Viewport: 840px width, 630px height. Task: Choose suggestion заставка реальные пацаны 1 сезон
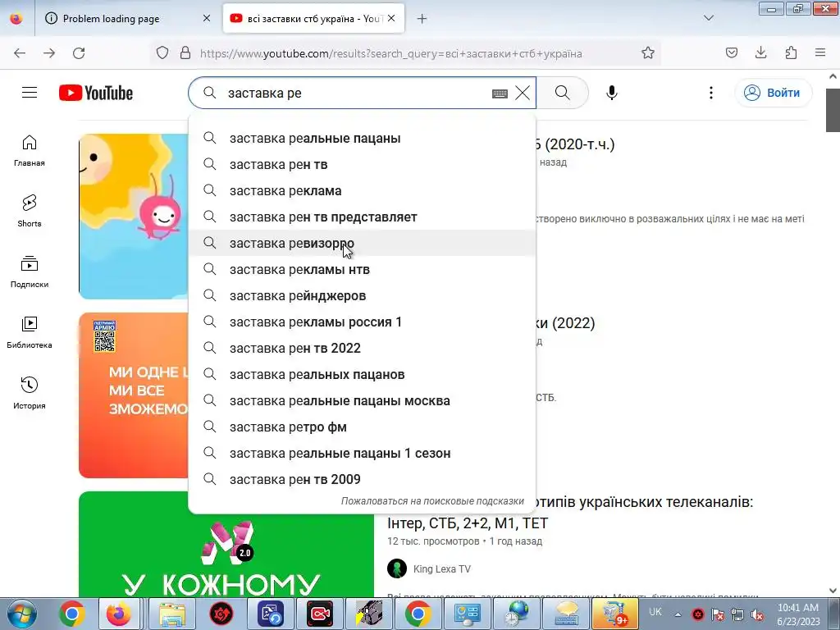(362, 453)
